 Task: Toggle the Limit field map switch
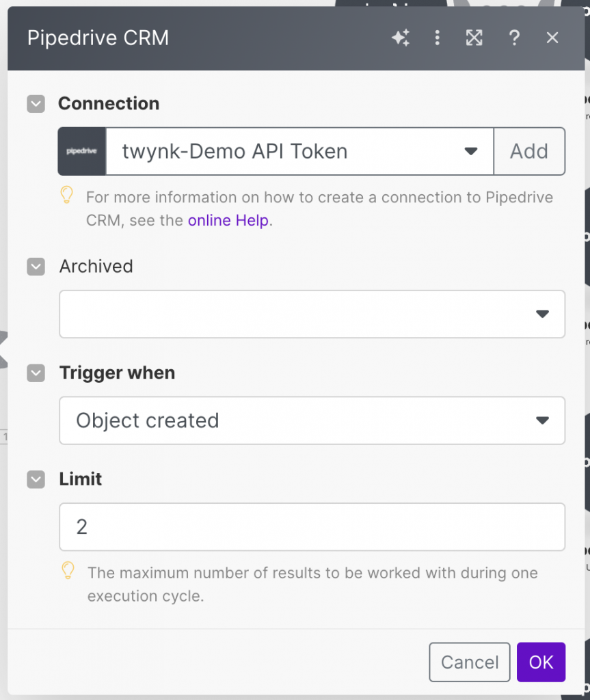(x=36, y=480)
